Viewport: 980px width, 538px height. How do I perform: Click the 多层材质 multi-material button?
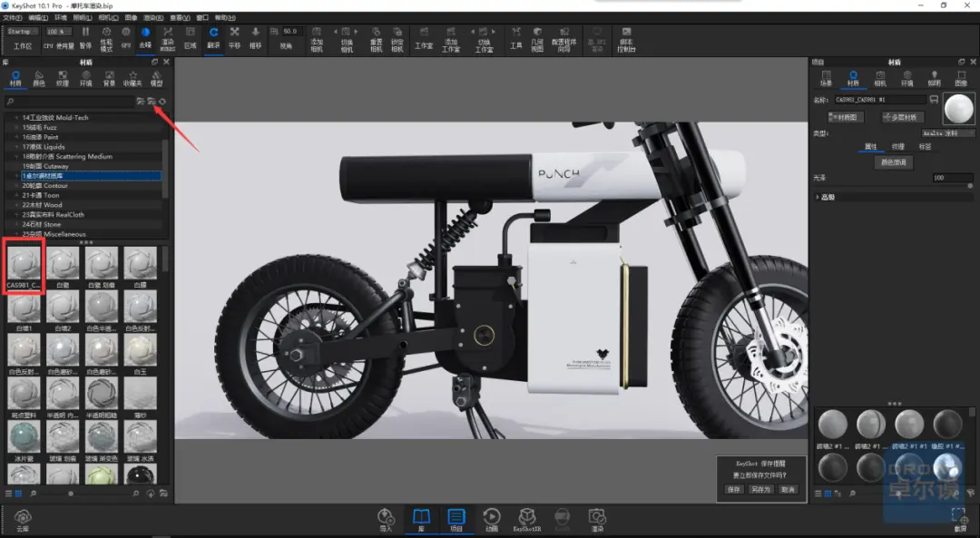point(901,117)
